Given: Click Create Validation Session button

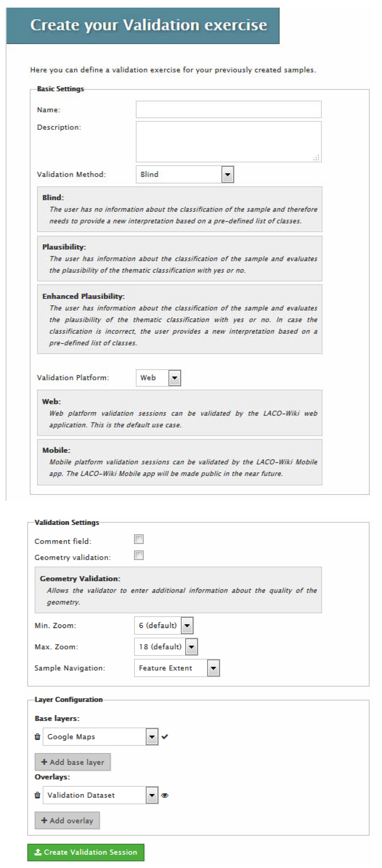Looking at the screenshot, I should coord(86,852).
